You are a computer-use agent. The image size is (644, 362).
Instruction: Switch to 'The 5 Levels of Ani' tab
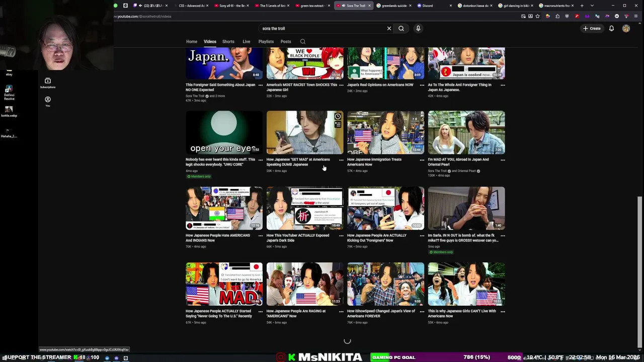tap(272, 6)
